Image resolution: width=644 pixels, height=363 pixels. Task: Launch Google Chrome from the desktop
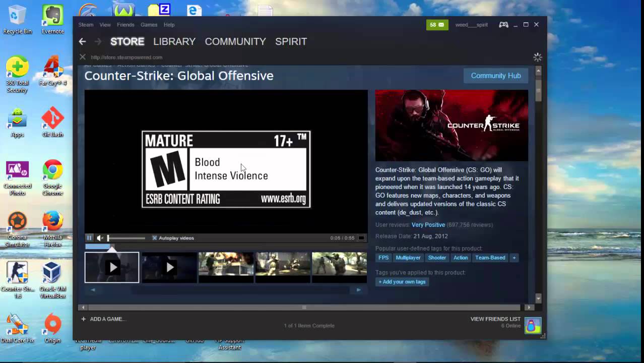52,178
